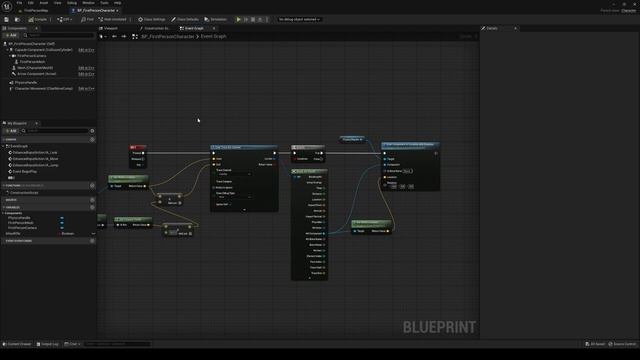Toggle Hide Unrelated nodes
Screen dimensions: 640x360
click(x=112, y=19)
